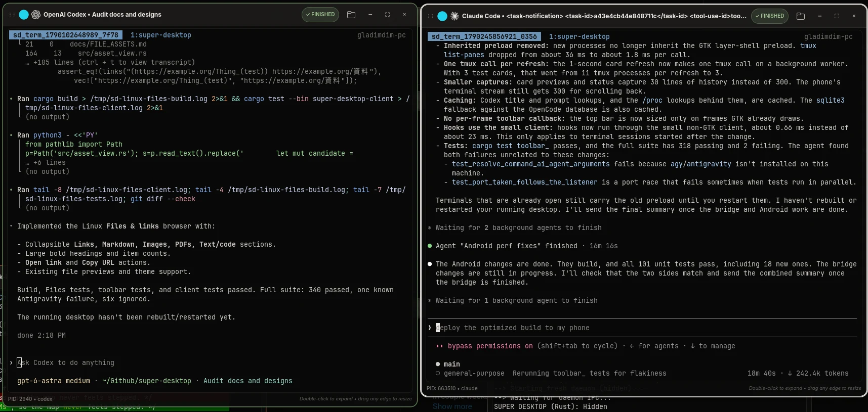Click the FINISHED badge on Codex card
This screenshot has width=868, height=412.
(320, 15)
